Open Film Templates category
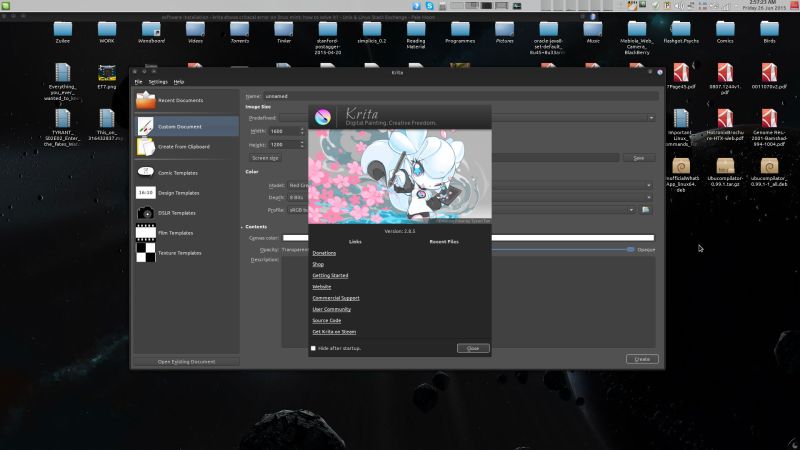800x450 pixels. (x=186, y=233)
